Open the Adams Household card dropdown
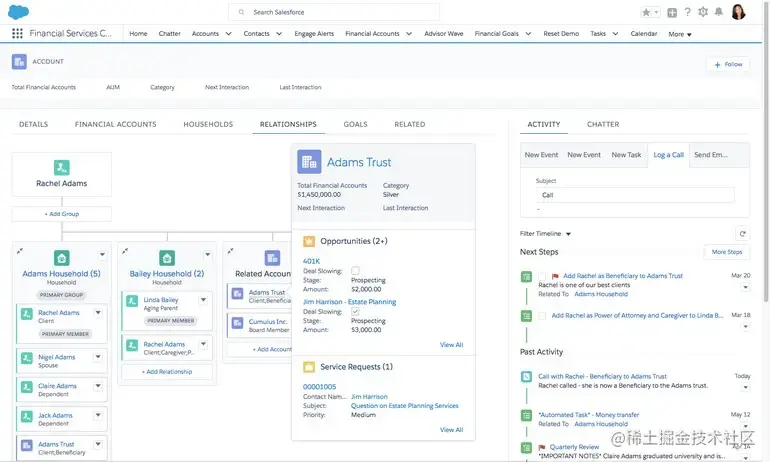Screen dimensions: 770x462 [102, 255]
